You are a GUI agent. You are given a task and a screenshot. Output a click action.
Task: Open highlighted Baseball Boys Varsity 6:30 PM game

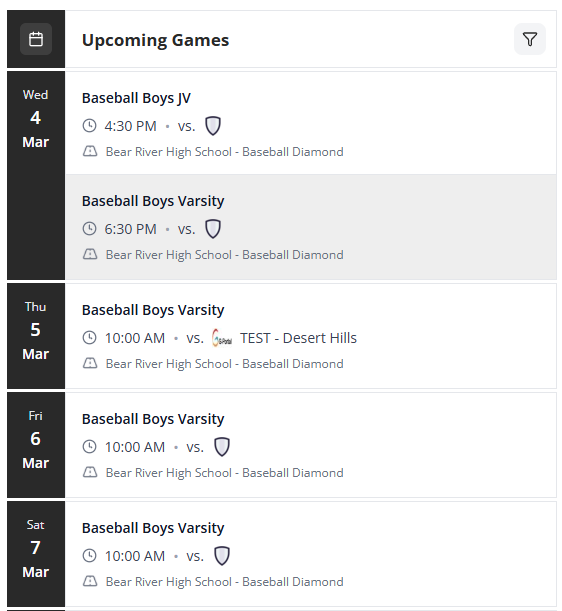click(x=311, y=227)
